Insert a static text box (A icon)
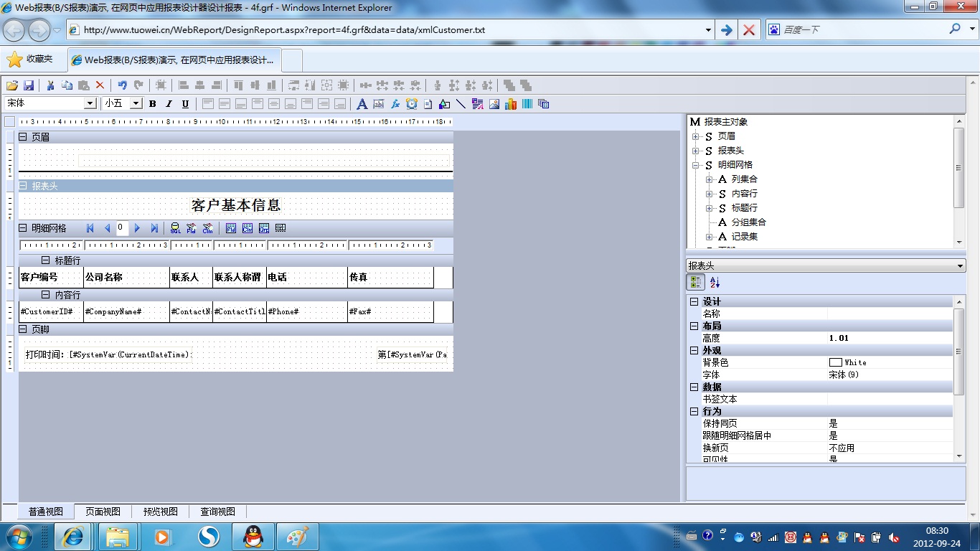Image resolution: width=980 pixels, height=551 pixels. (362, 104)
